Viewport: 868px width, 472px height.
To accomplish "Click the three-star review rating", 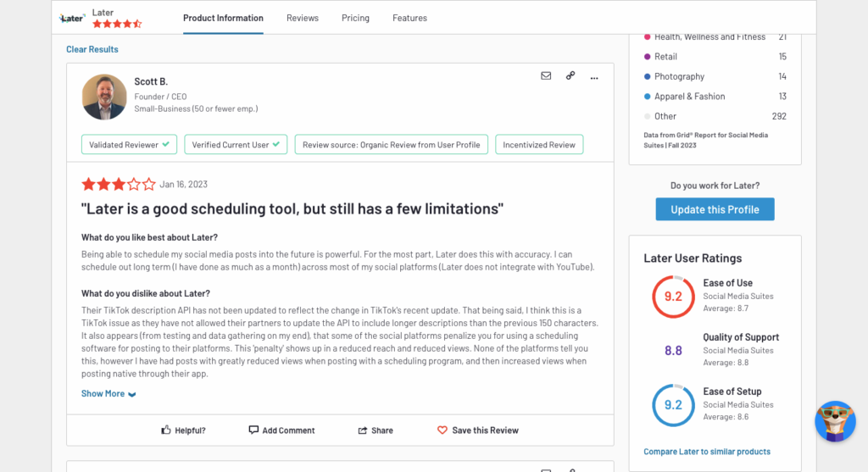I will tap(119, 184).
